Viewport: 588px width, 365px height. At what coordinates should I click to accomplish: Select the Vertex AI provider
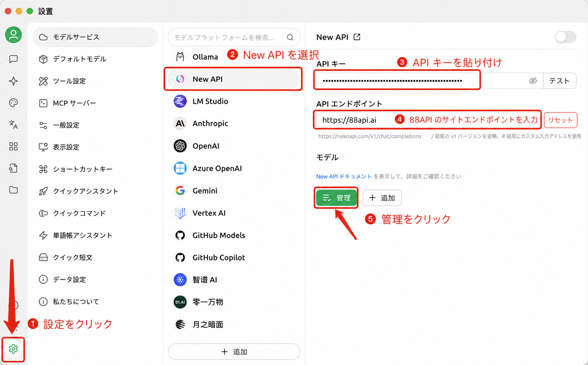pos(234,213)
